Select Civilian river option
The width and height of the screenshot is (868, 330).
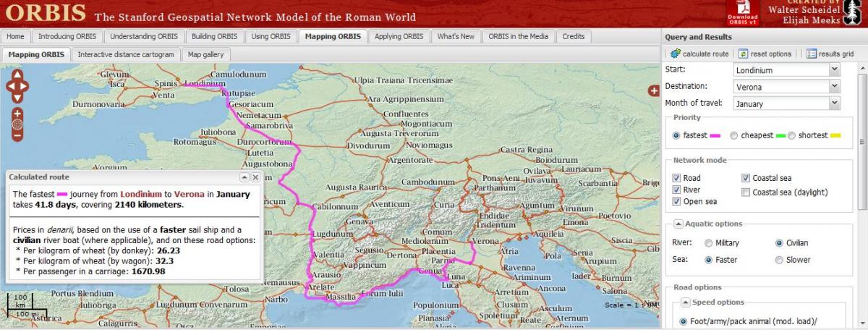click(x=779, y=243)
